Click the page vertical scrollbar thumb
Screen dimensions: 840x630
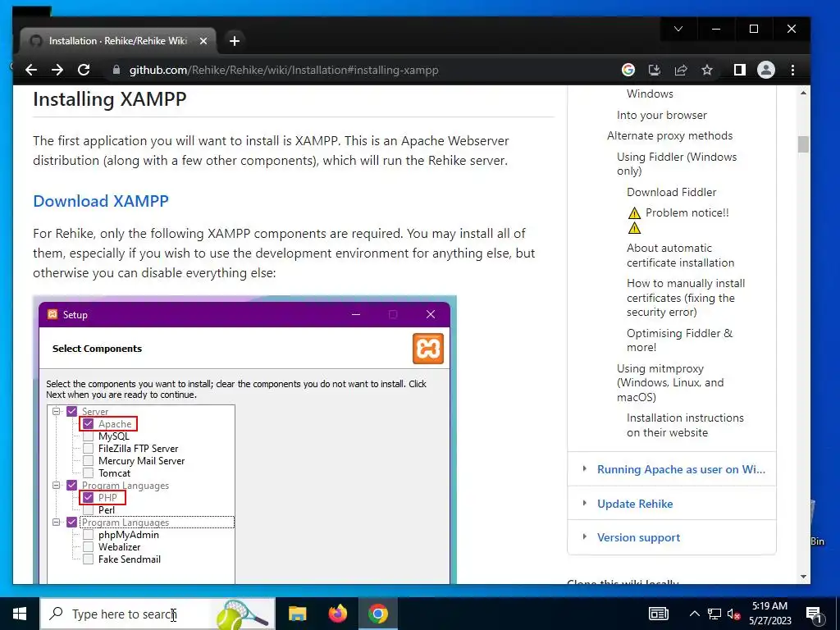click(803, 144)
